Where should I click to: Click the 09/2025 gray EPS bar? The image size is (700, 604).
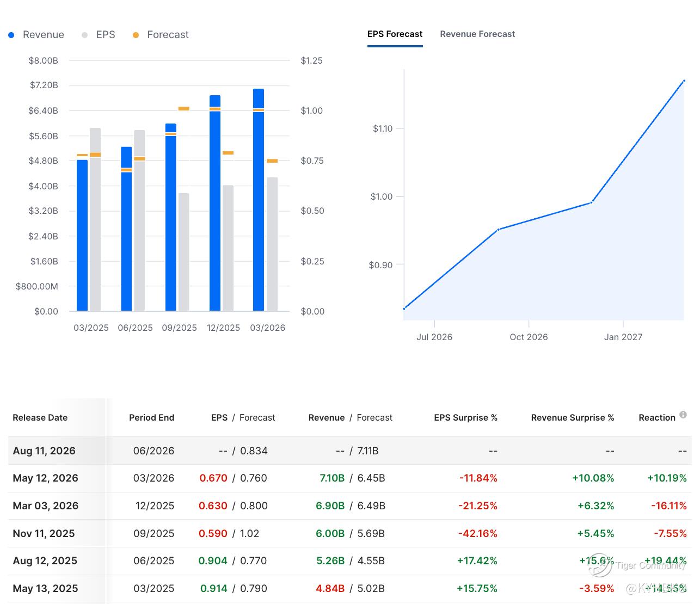[x=184, y=252]
